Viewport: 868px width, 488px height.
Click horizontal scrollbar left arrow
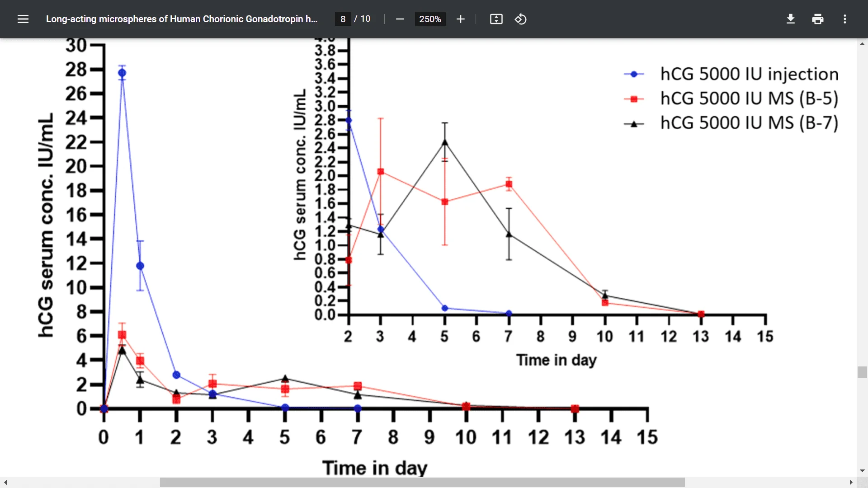tap(5, 483)
